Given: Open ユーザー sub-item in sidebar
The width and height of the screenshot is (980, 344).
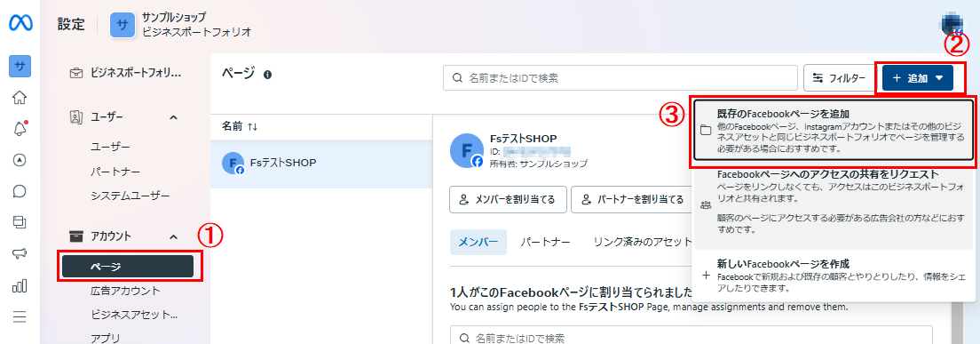Looking at the screenshot, I should tap(111, 147).
